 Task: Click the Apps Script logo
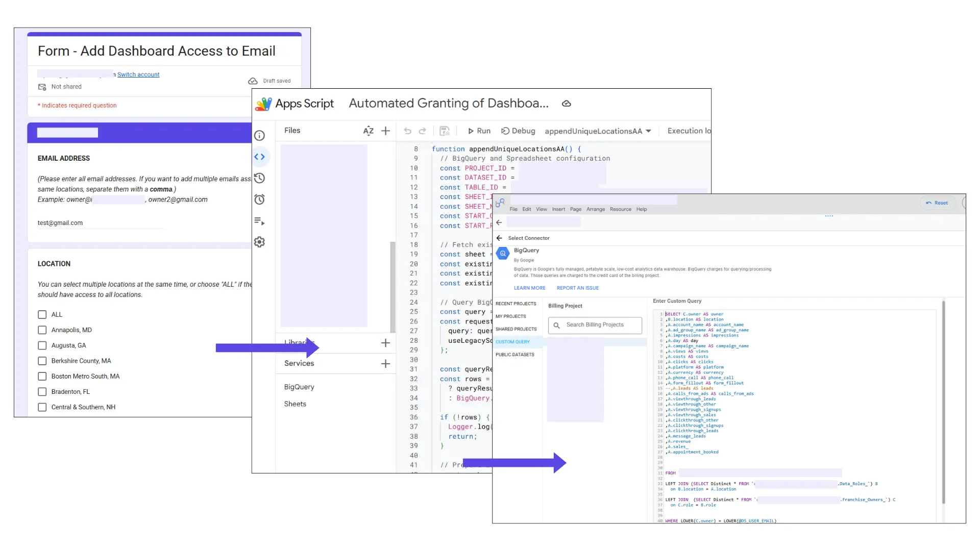tap(263, 104)
